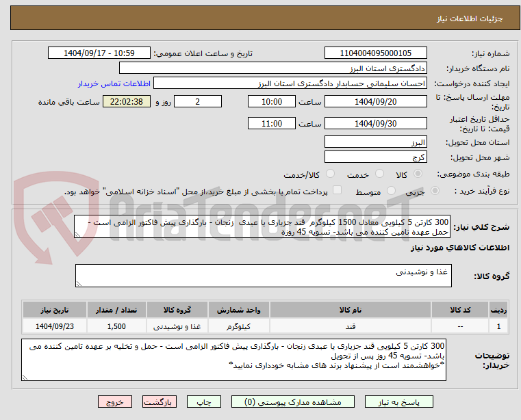Click the گروه کالا column header

pos(177,310)
